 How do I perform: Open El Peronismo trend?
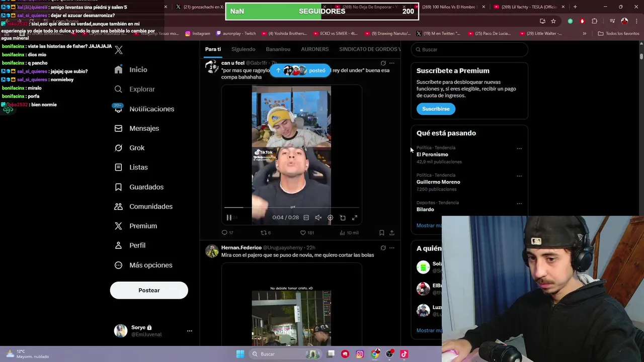432,155
